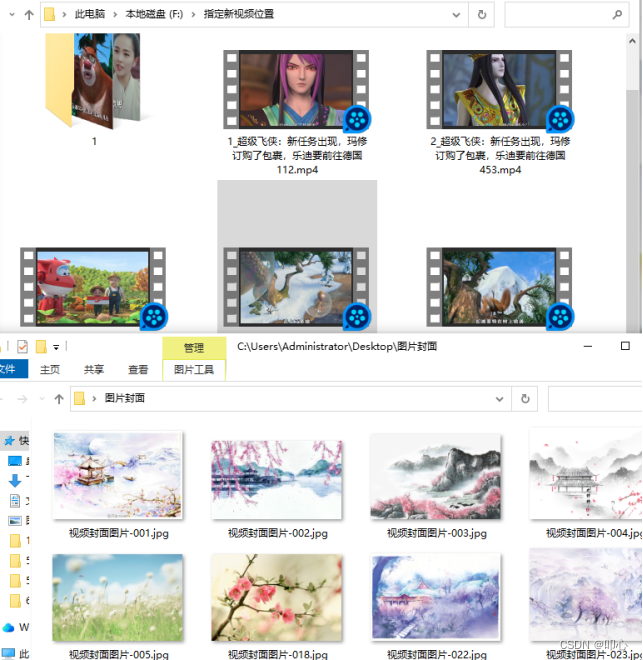Switch to the 查看 ribbon tab
Image resolution: width=643 pixels, height=660 pixels.
pos(138,370)
